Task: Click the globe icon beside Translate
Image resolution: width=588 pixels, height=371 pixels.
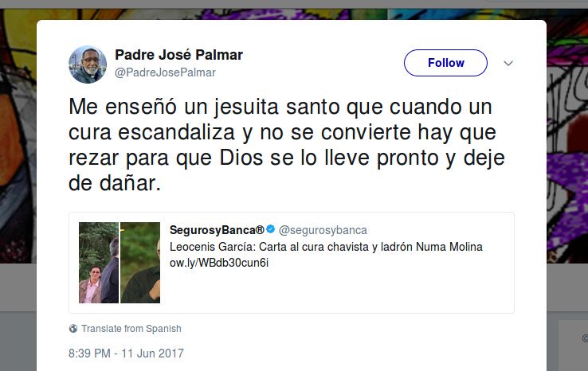Action: [73, 329]
